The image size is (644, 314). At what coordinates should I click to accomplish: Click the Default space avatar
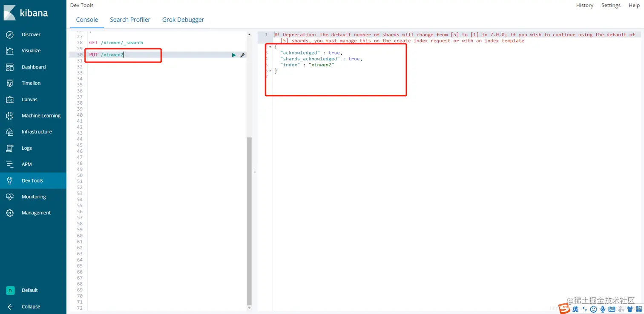(10, 290)
